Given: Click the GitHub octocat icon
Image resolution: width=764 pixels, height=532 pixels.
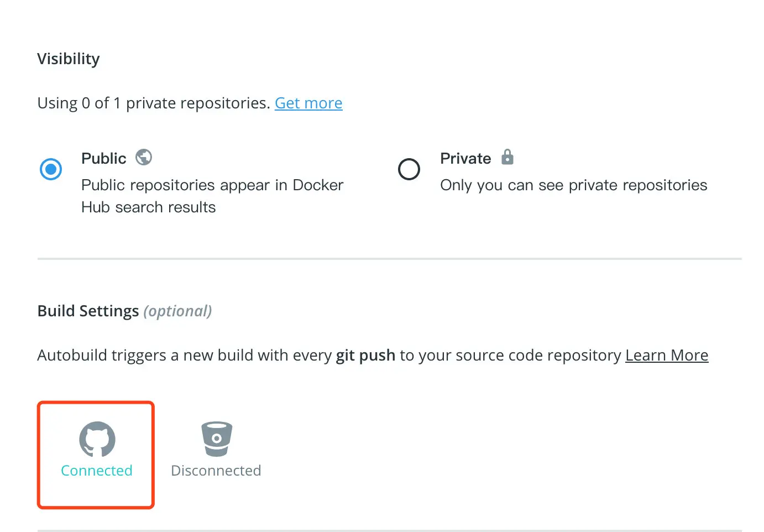Looking at the screenshot, I should [x=97, y=439].
